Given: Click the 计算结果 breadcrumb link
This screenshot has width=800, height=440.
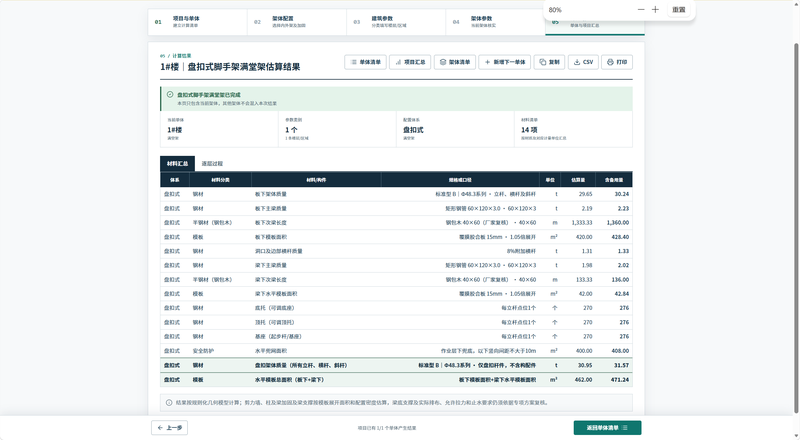Looking at the screenshot, I should coord(182,56).
